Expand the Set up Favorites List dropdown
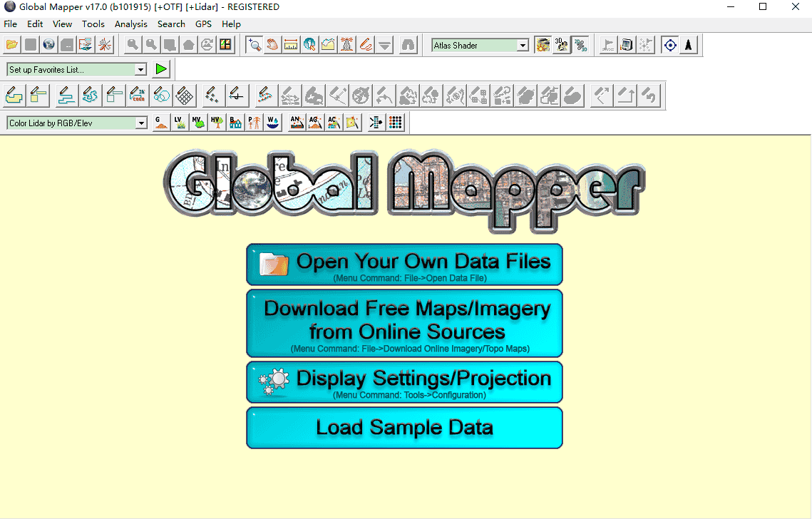This screenshot has height=519, width=812. tap(140, 70)
